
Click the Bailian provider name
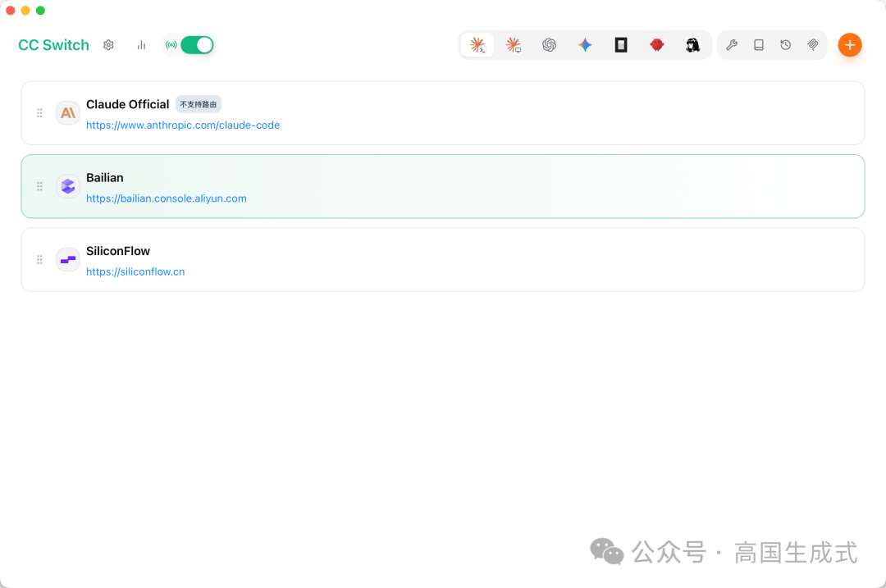coord(104,177)
